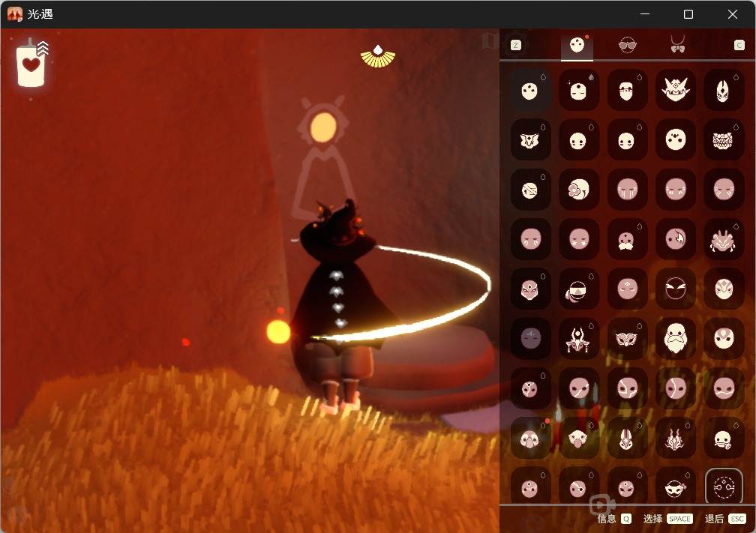The height and width of the screenshot is (533, 756).
Task: Select the lion dance mask with teeth
Action: click(x=724, y=139)
